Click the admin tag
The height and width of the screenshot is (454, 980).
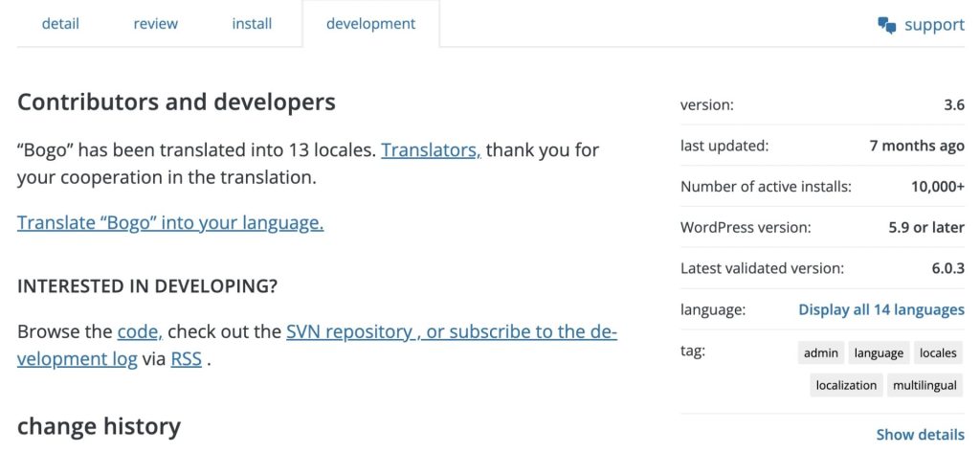(820, 352)
